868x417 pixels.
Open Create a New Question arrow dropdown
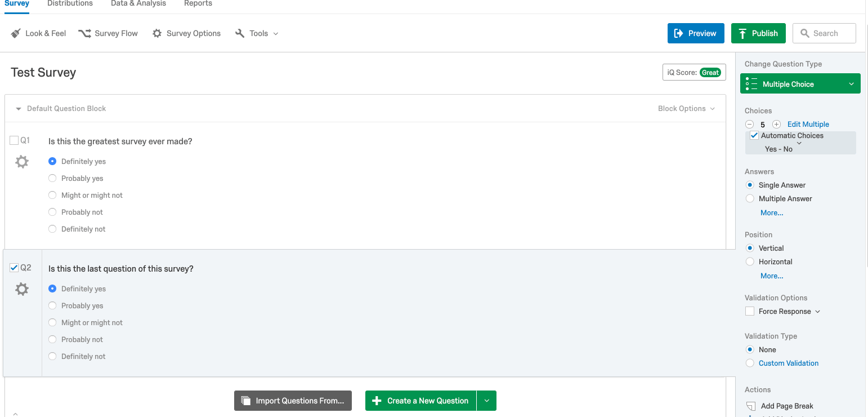486,401
